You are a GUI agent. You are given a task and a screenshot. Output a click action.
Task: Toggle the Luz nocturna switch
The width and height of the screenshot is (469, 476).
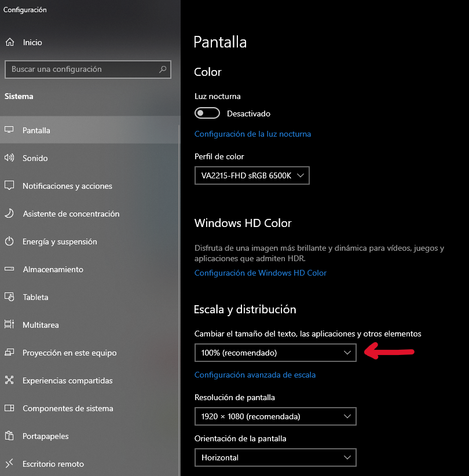click(207, 113)
